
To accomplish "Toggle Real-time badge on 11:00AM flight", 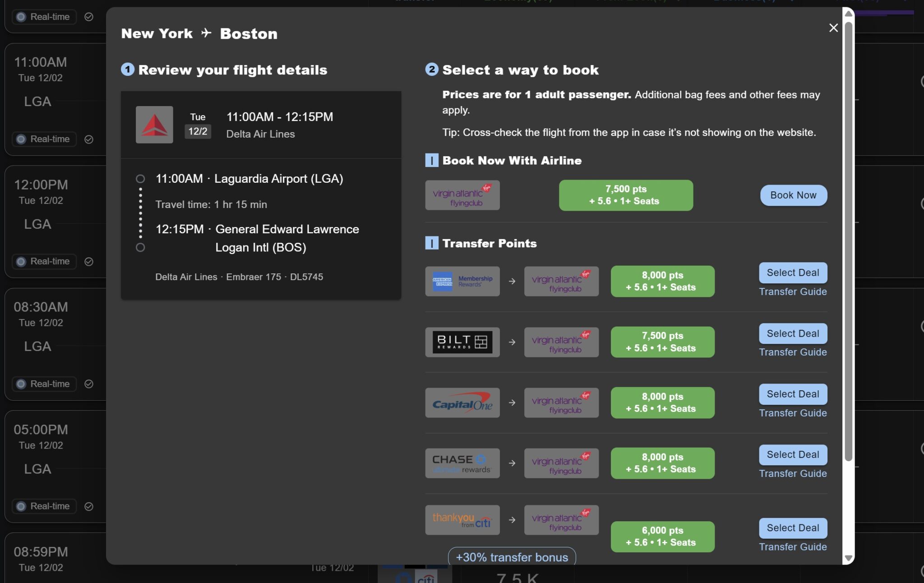I will [44, 139].
